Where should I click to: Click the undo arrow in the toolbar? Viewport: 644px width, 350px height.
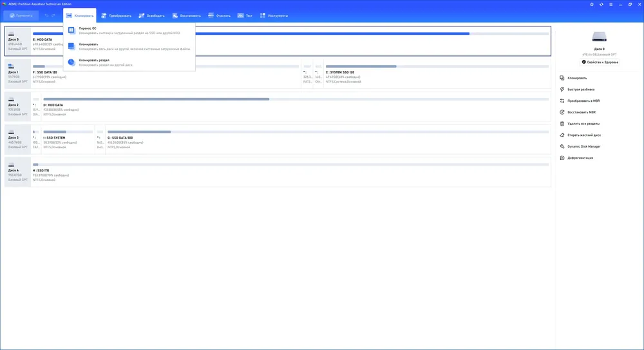(x=46, y=15)
